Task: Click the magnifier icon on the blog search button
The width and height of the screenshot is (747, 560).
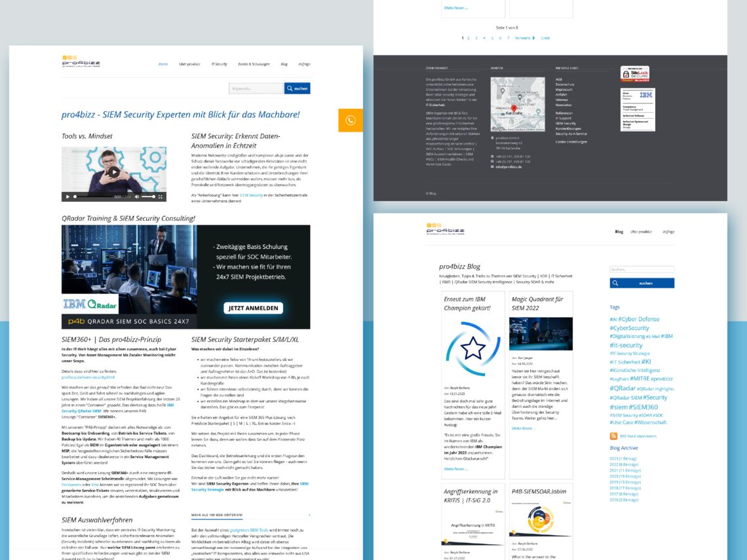Action: [x=615, y=283]
